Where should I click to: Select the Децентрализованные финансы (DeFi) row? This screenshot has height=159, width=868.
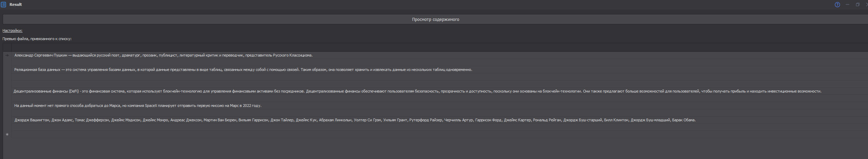point(417,91)
